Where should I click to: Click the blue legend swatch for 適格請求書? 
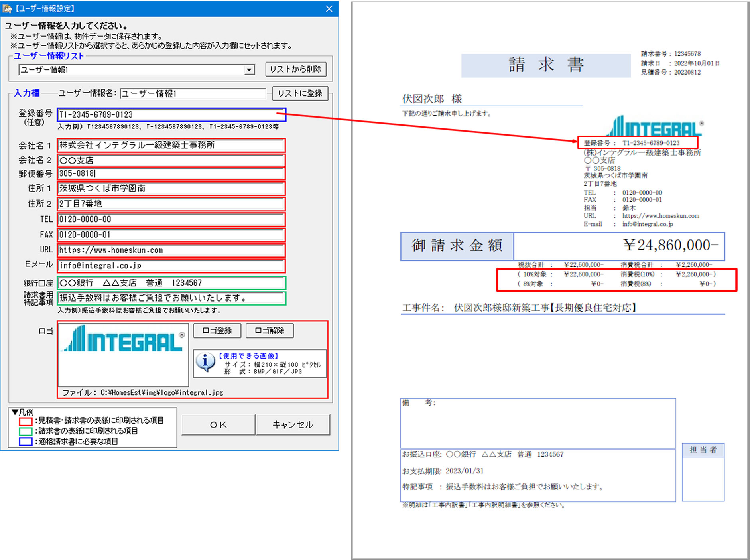click(x=26, y=442)
